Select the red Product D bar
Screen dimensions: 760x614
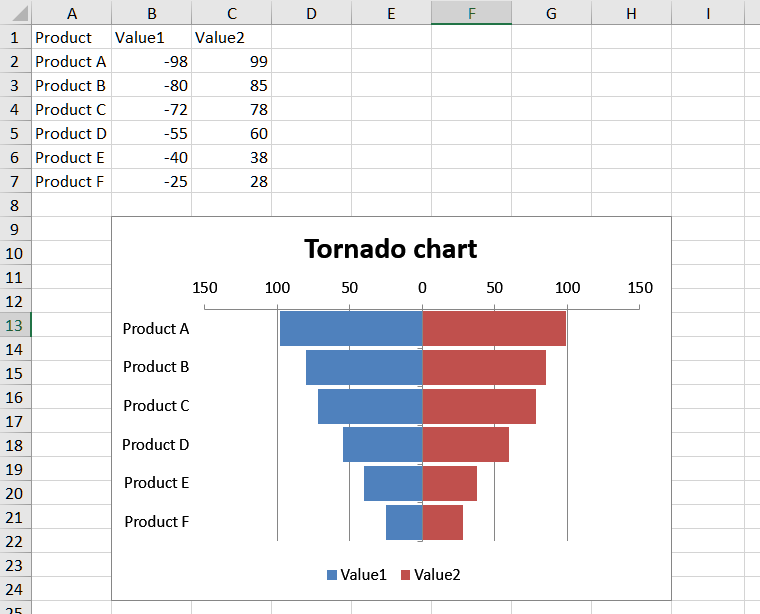coord(465,445)
